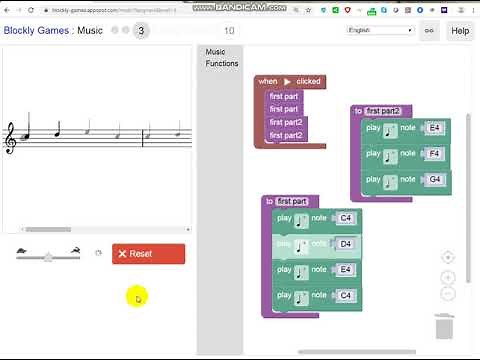The width and height of the screenshot is (480, 360).
Task: Edit the 'first part2' function name field
Action: (382, 111)
